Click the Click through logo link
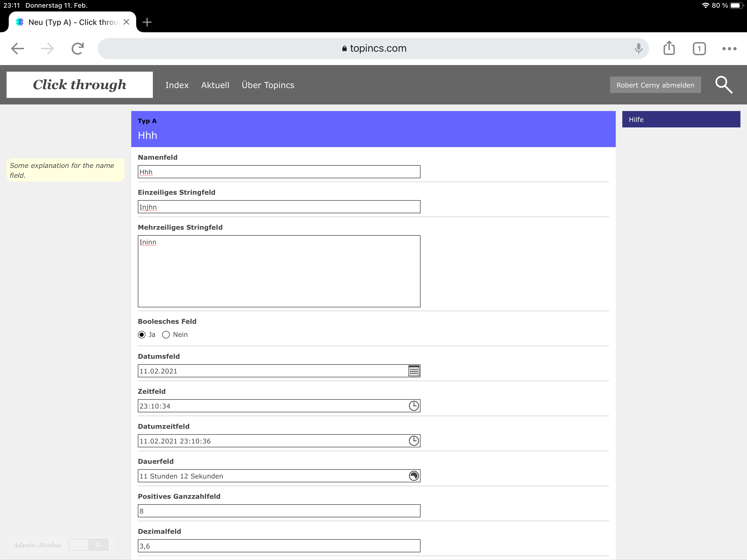 [80, 85]
